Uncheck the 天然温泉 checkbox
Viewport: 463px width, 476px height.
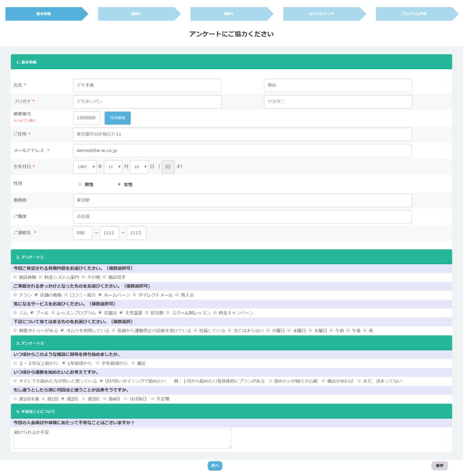[121, 312]
